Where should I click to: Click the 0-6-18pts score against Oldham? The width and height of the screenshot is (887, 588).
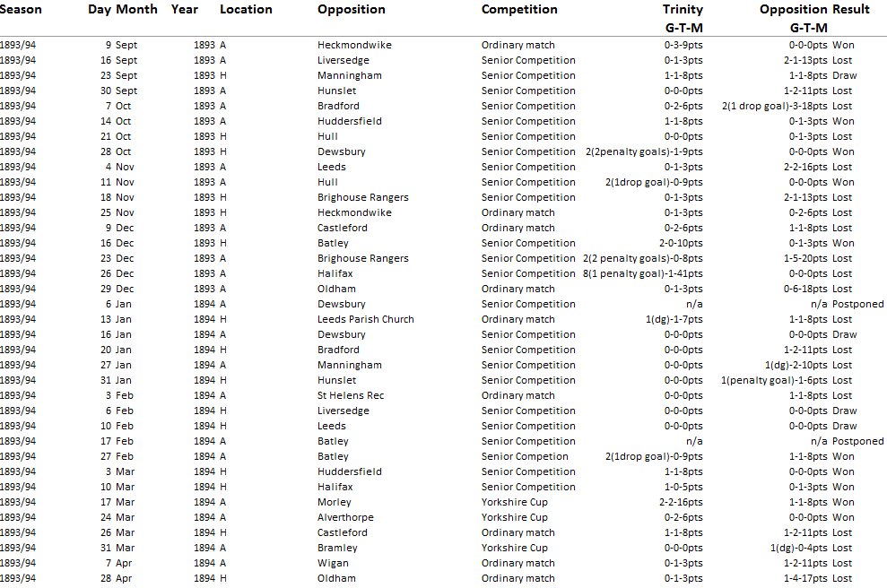pos(805,289)
